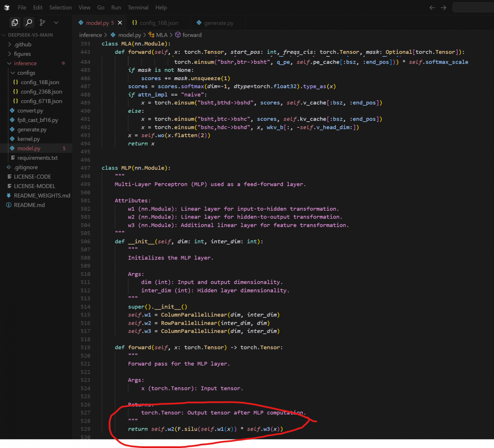Viewport: 494px width, 448px height.
Task: Open the Selection menu
Action: (x=60, y=8)
